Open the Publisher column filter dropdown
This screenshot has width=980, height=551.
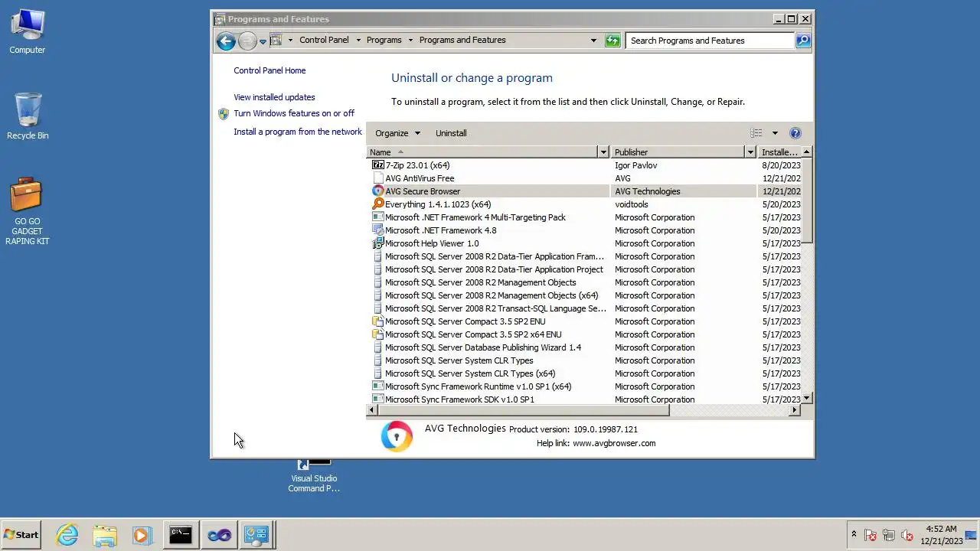pos(750,152)
